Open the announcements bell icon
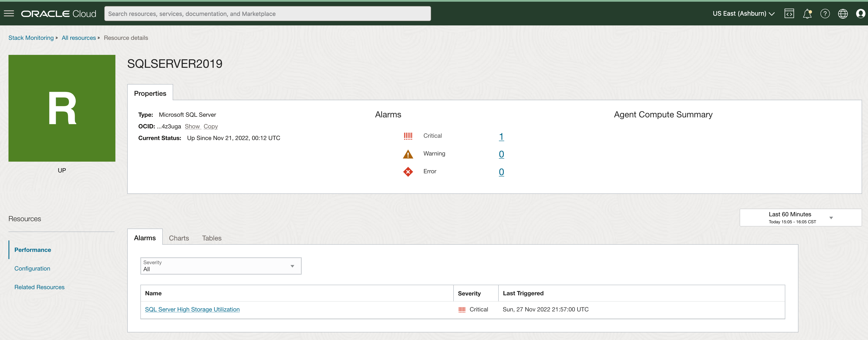The image size is (868, 340). 807,14
